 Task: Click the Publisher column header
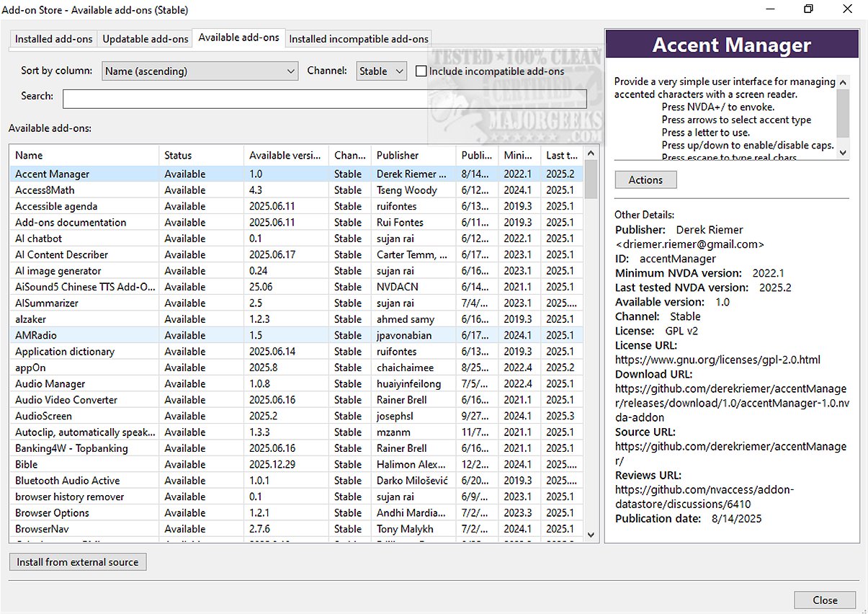[x=413, y=155]
